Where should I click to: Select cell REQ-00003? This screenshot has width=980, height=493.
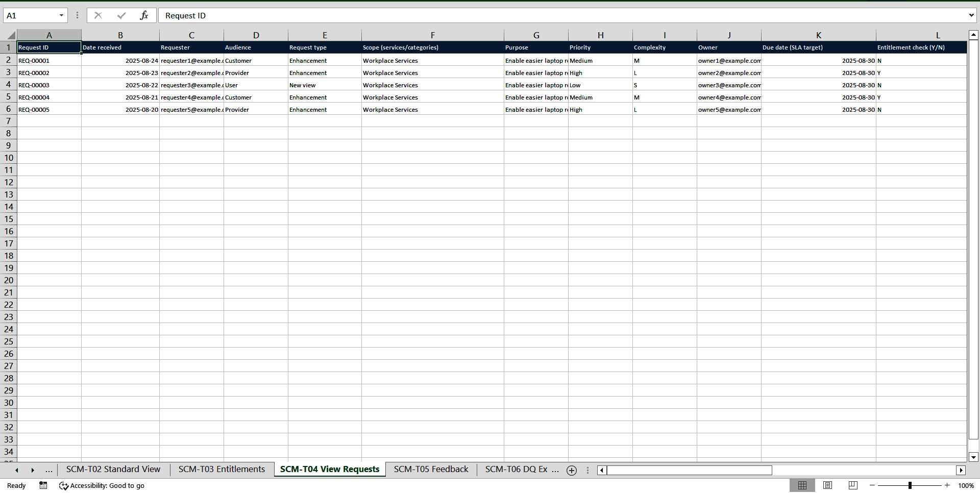point(49,85)
